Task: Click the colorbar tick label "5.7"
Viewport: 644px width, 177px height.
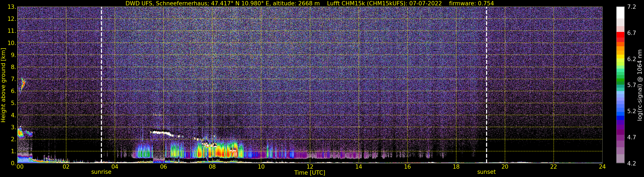Action: pos(632,85)
